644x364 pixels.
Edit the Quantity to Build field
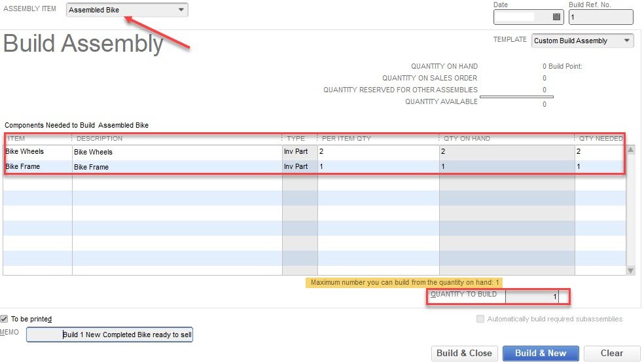click(532, 296)
